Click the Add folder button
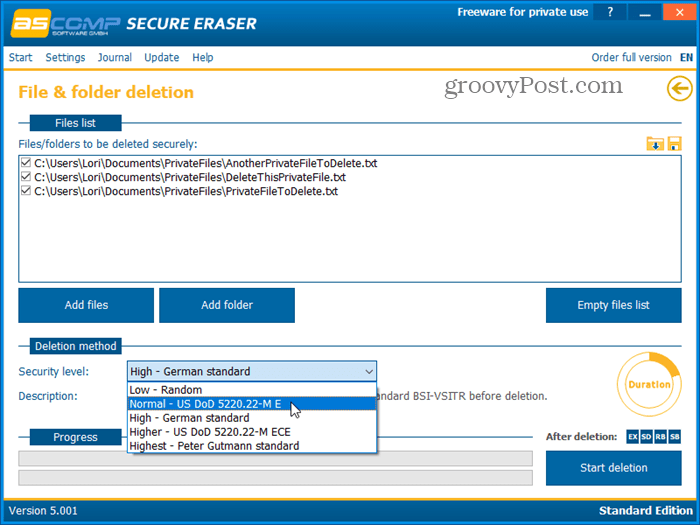Image resolution: width=700 pixels, height=525 pixels. pos(227,305)
